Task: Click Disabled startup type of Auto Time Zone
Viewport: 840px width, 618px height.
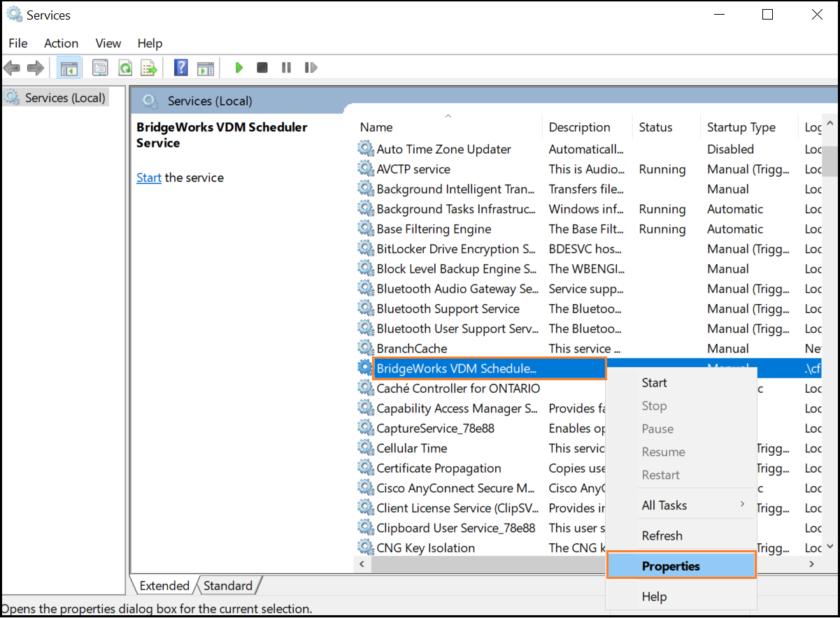Action: pos(730,149)
